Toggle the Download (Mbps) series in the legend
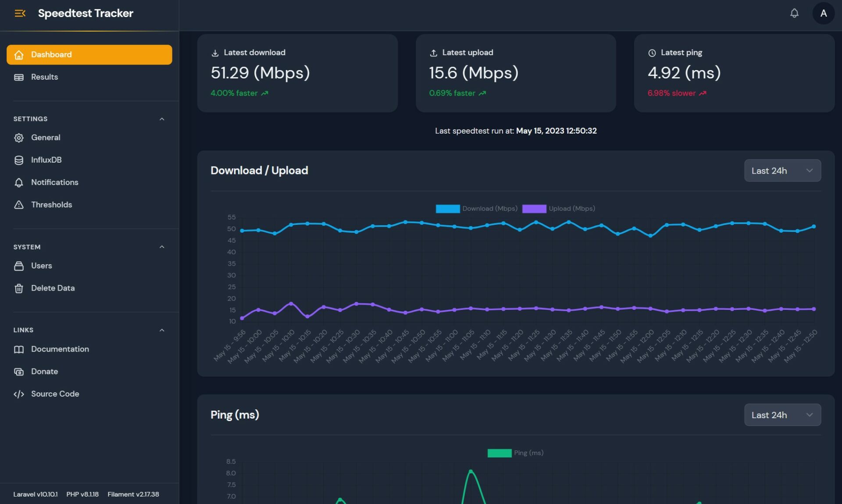This screenshot has width=842, height=504. click(x=477, y=209)
